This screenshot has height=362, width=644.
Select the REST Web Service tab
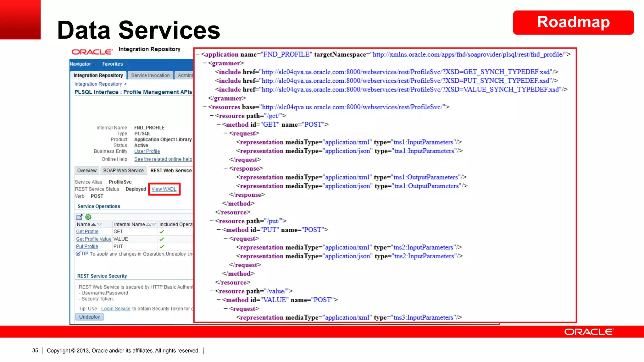click(171, 171)
